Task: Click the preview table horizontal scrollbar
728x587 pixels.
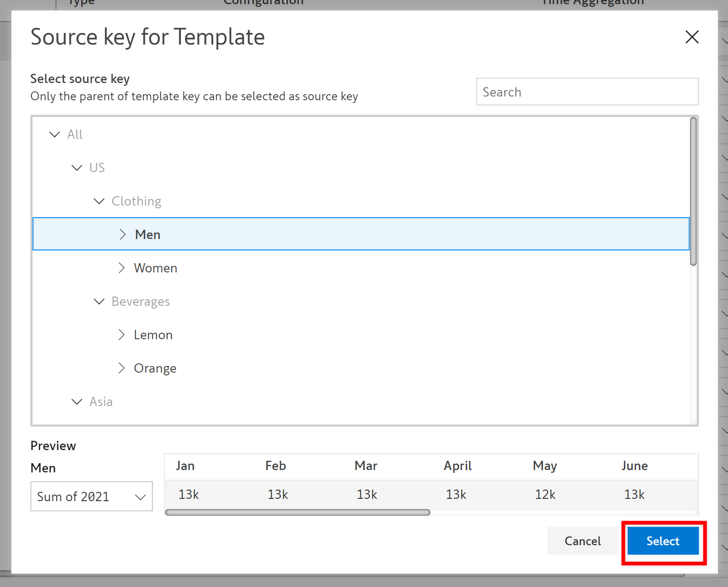Action: coord(298,512)
